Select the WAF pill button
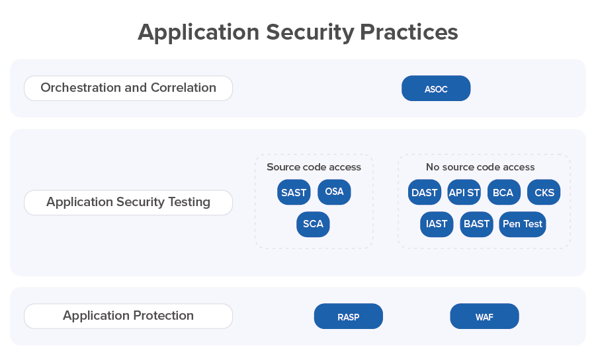The height and width of the screenshot is (364, 596). pyautogui.click(x=485, y=316)
